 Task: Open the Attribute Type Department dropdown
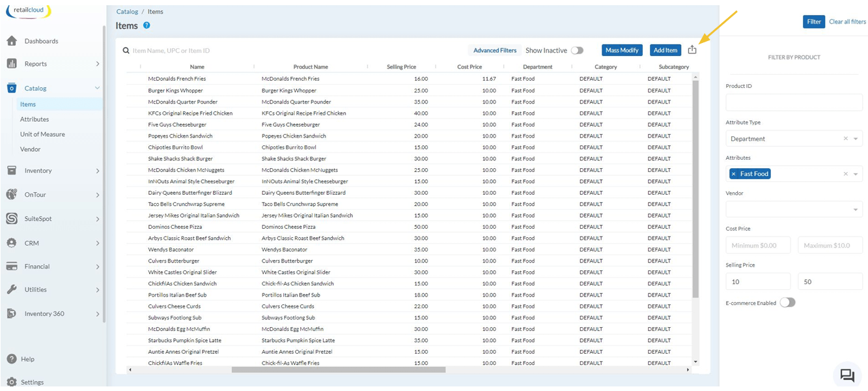click(x=856, y=139)
